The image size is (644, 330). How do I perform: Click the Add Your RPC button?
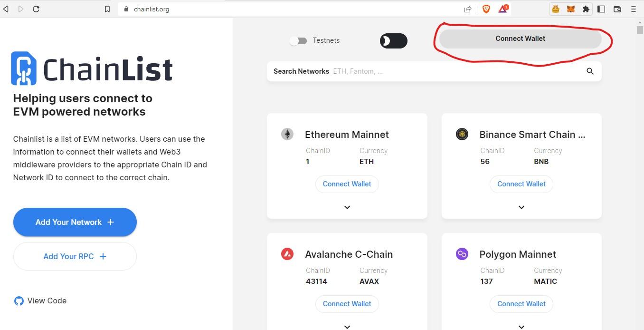point(75,256)
